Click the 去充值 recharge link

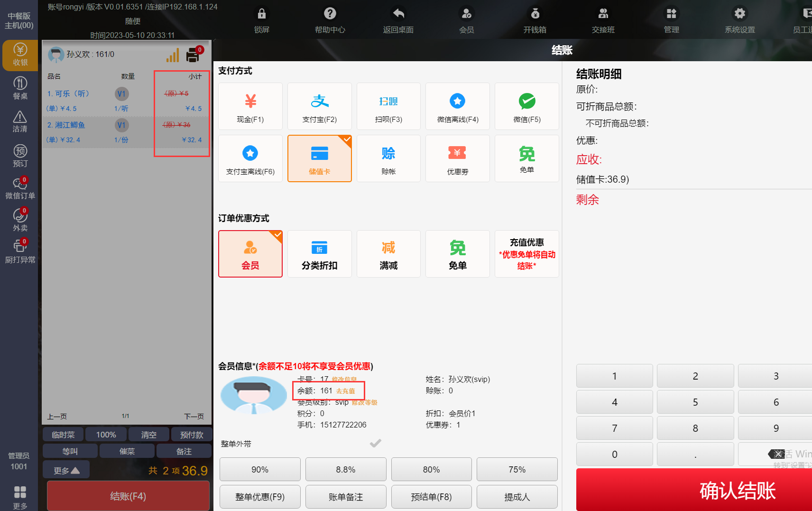(345, 391)
